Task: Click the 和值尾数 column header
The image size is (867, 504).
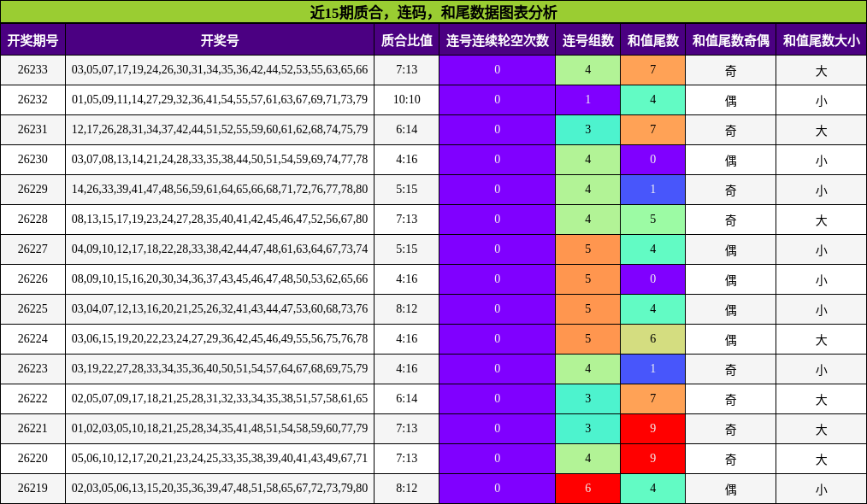Action: pos(652,40)
